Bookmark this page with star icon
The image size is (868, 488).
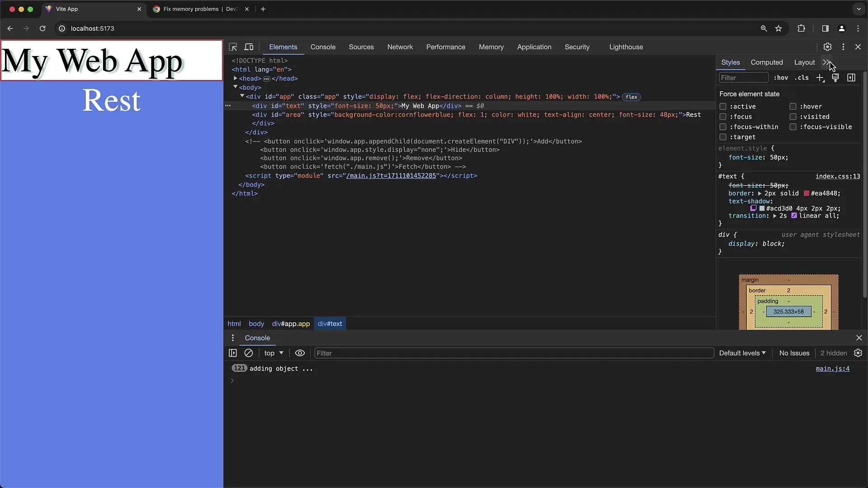[778, 28]
